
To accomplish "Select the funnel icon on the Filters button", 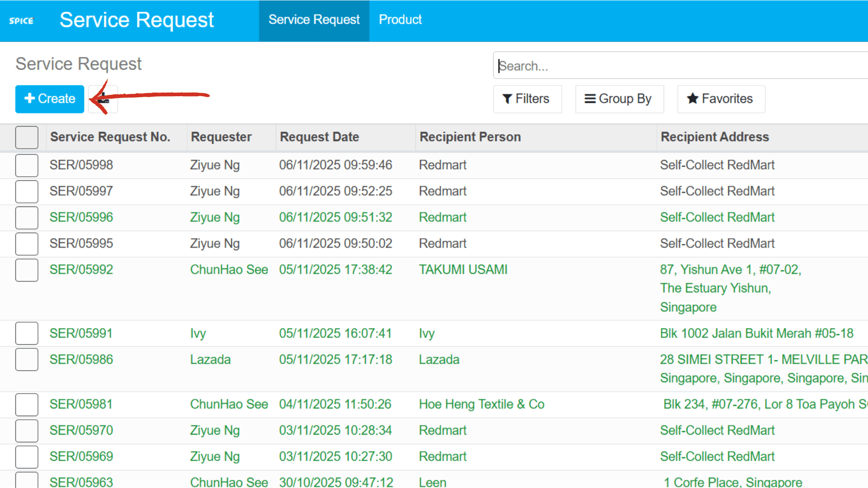I will pyautogui.click(x=507, y=99).
